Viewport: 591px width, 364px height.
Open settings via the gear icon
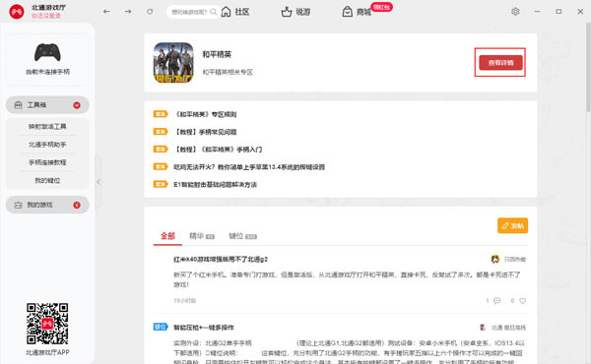[x=515, y=12]
